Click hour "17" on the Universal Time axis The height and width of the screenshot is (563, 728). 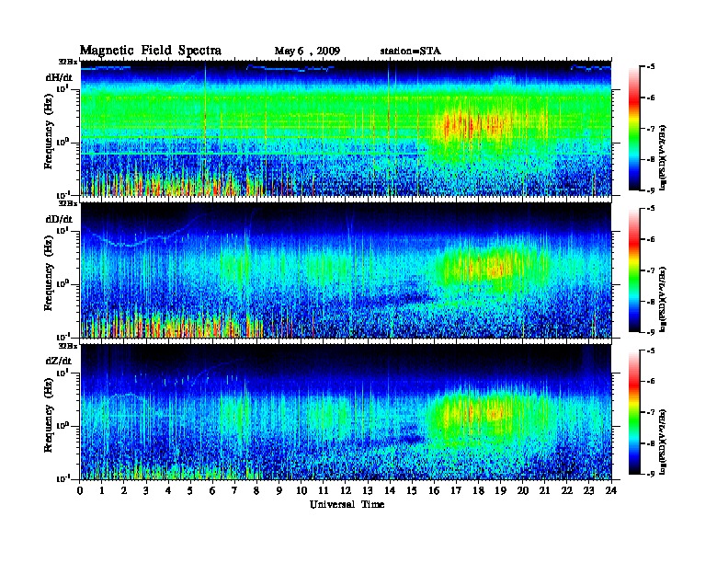point(456,490)
